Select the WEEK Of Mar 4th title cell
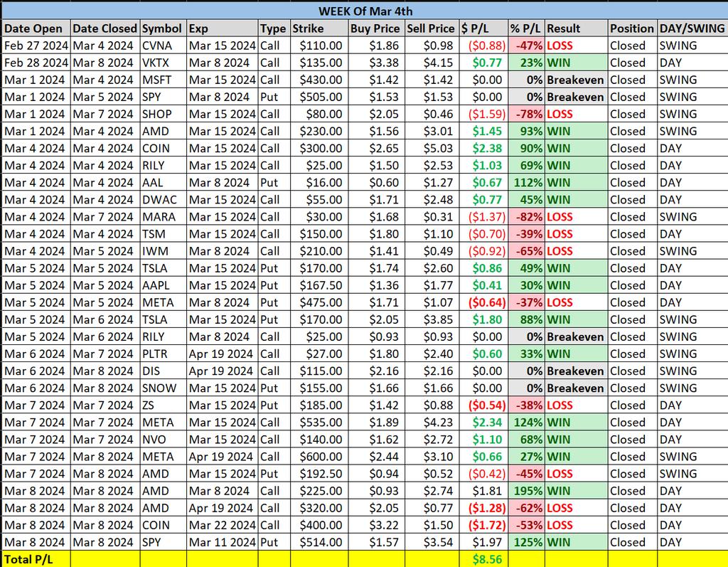Viewport: 728px width, 567px height. [364, 11]
